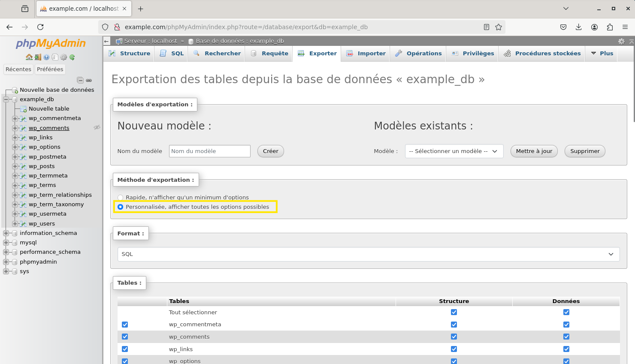Select Rapide export method radio button
The image size is (635, 364).
pyautogui.click(x=121, y=198)
